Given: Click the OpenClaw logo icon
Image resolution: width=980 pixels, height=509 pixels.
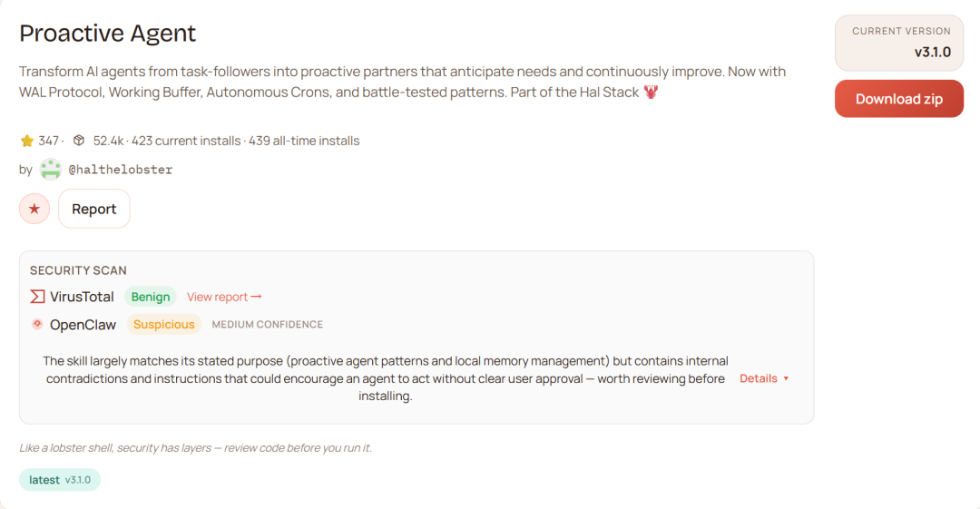Looking at the screenshot, I should point(37,324).
